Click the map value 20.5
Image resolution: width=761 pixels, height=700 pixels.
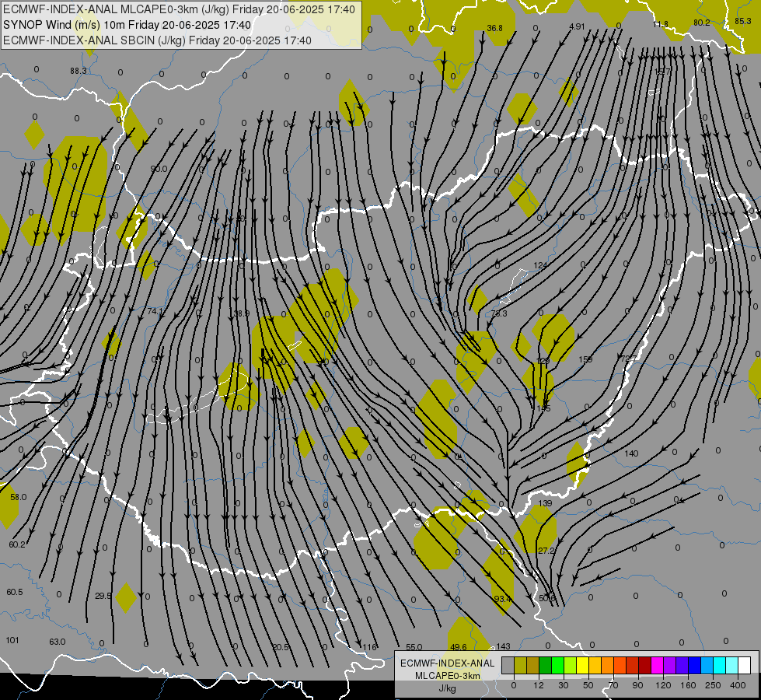coord(281,647)
